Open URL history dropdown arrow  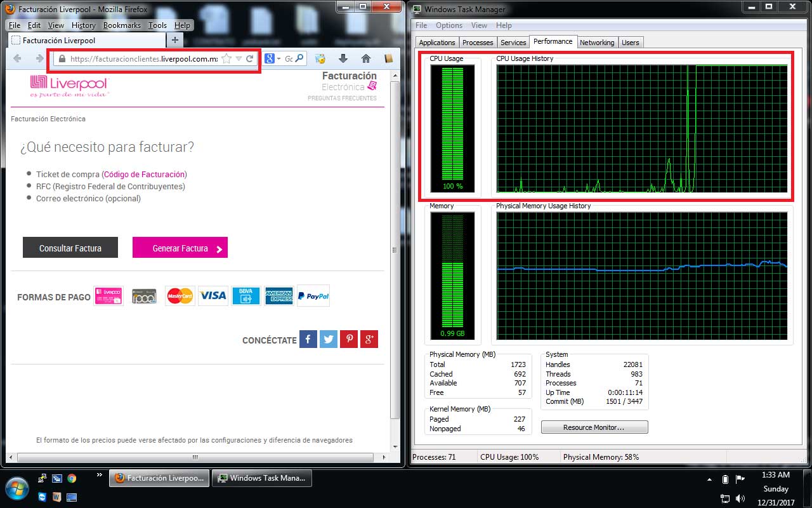[239, 58]
